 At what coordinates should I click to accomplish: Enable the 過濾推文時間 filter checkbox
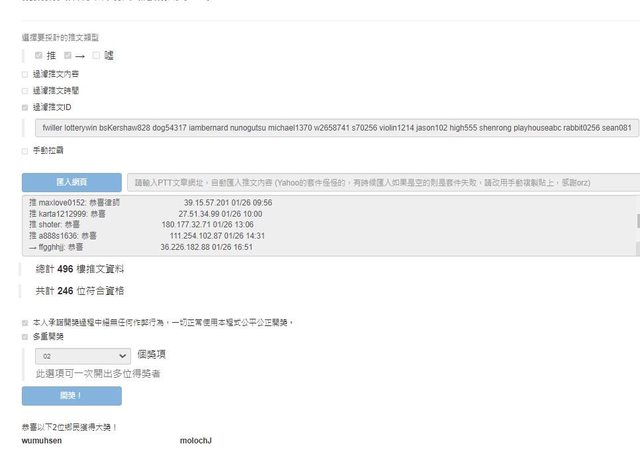coord(25,90)
